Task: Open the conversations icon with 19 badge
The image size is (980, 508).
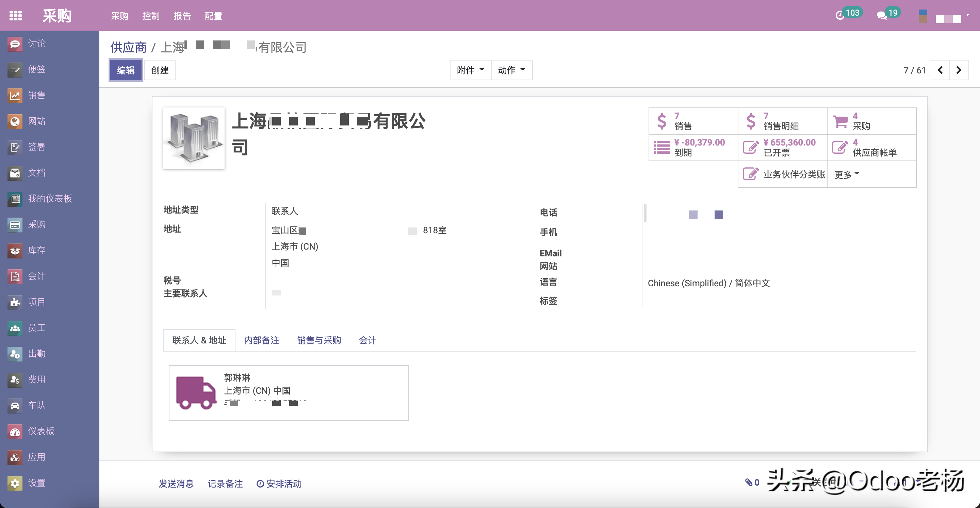Action: click(882, 15)
